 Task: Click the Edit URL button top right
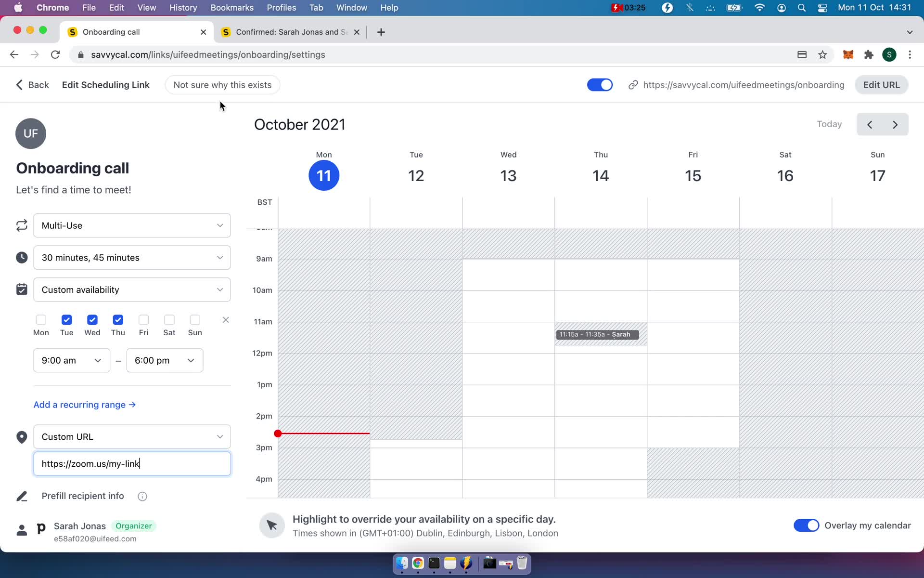coord(882,85)
